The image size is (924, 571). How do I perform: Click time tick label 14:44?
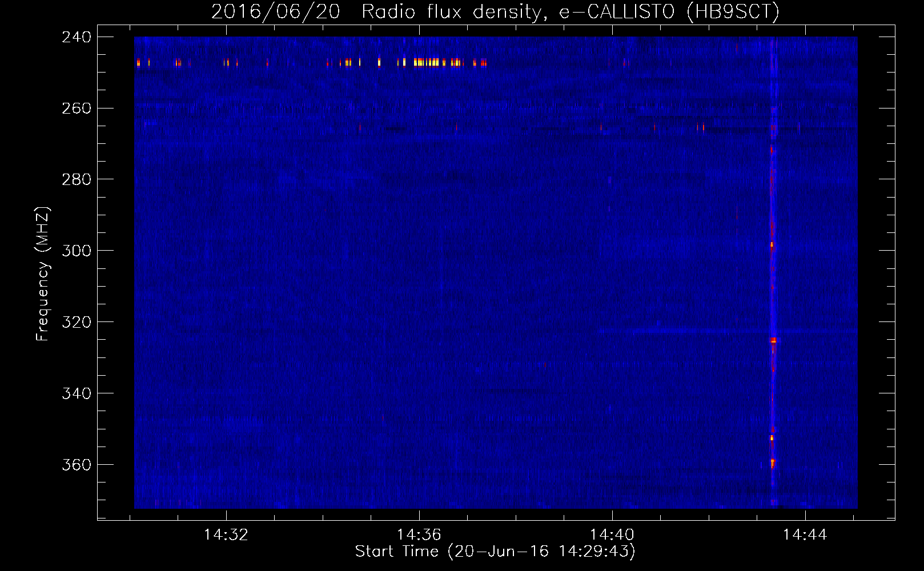(x=805, y=535)
